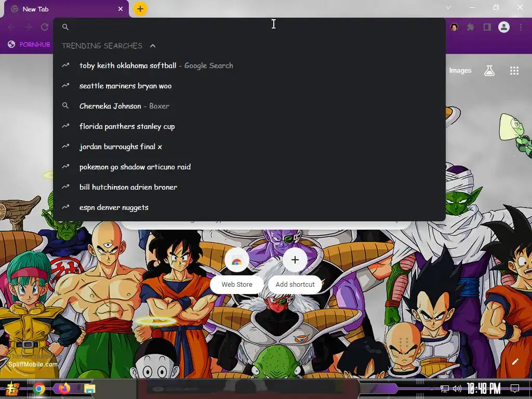Open the Images link
532x399 pixels.
click(460, 71)
